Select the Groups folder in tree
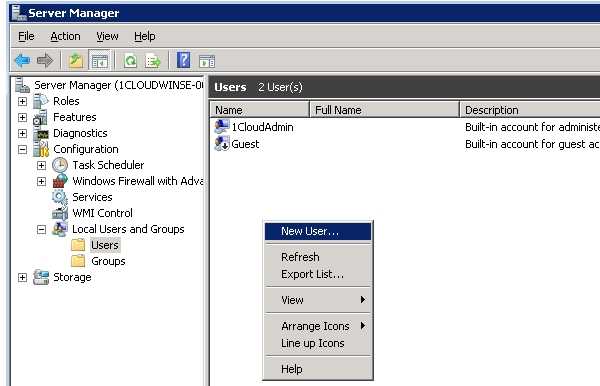This screenshot has width=600, height=386. point(108,261)
